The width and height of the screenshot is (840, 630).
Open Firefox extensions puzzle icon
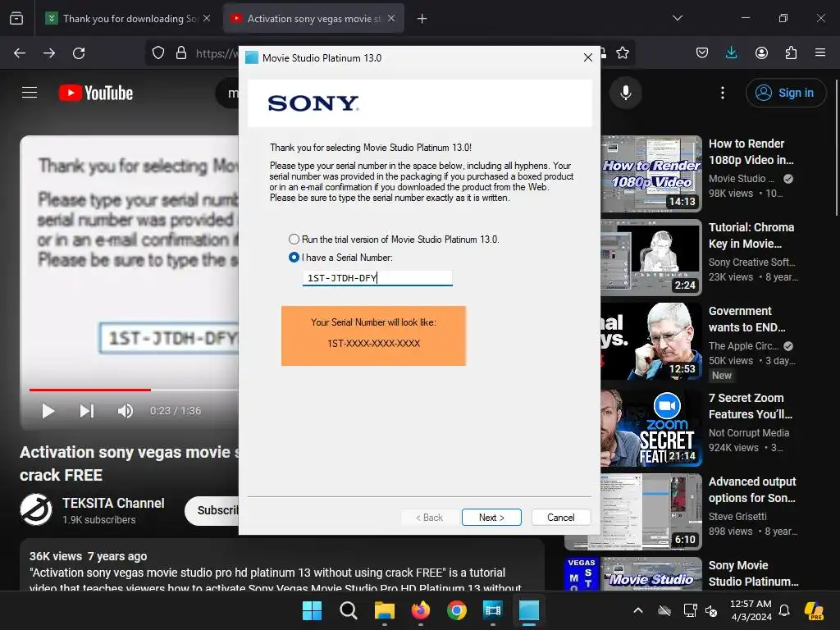pos(791,52)
